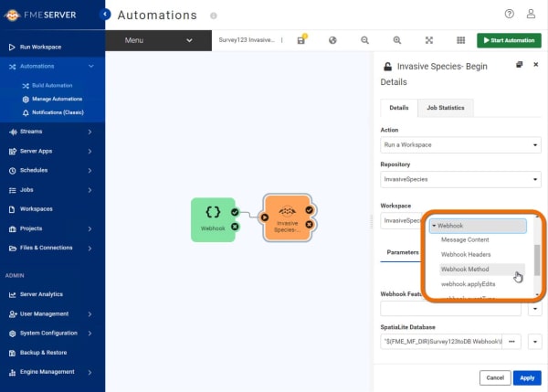Click the Webhook Feature input field

(x=450, y=309)
